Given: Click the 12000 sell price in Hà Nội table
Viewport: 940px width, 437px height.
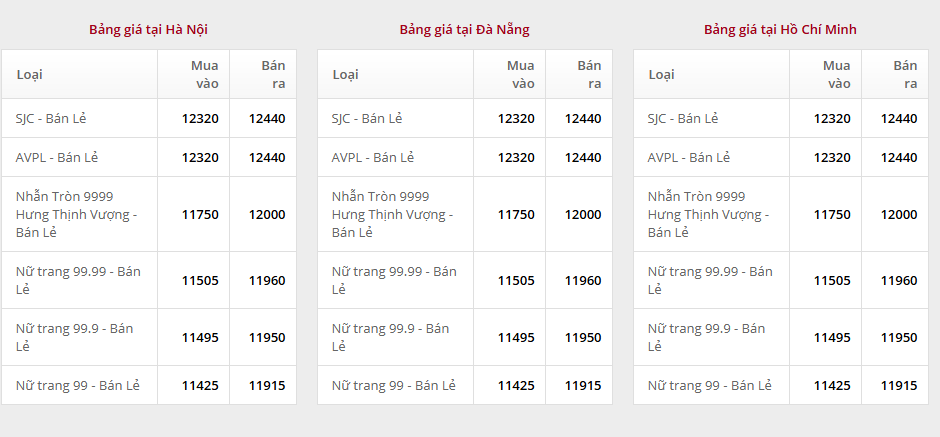Looking at the screenshot, I should [267, 214].
